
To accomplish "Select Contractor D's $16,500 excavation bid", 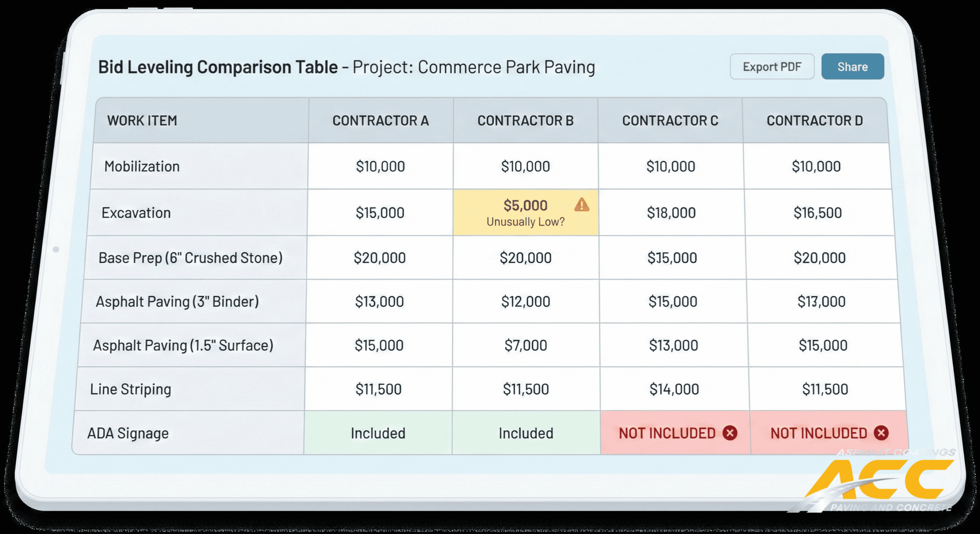I will point(818,212).
